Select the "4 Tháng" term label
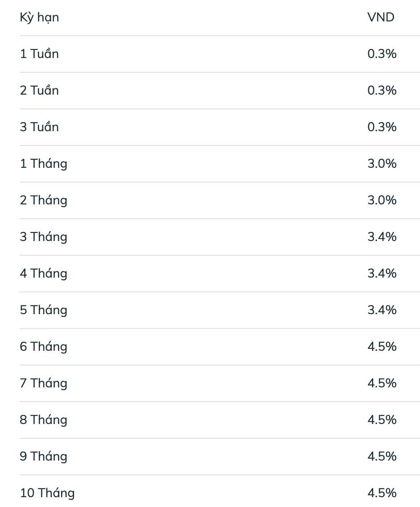This screenshot has height=507, width=420. tap(43, 274)
